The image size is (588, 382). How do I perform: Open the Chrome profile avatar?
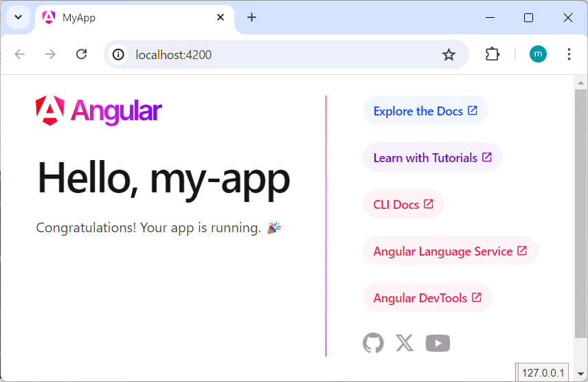pyautogui.click(x=538, y=54)
